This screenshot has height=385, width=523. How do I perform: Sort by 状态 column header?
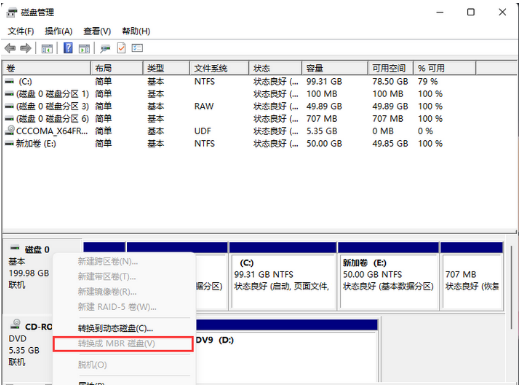(x=275, y=68)
